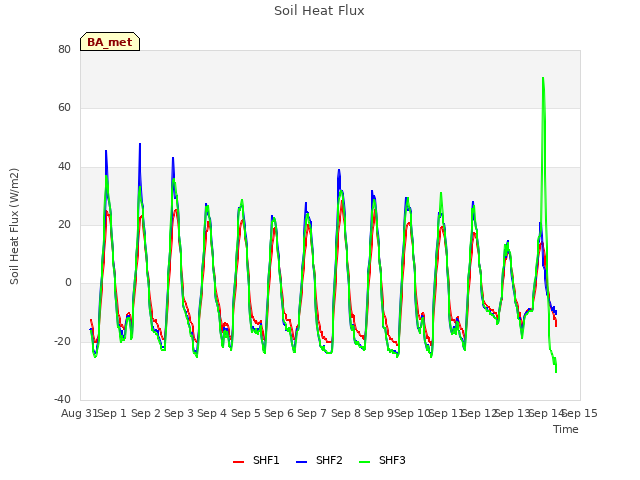Viewport: 640px width, 480px height.
Task: Click the Soil Heat Flux chart title
Action: click(319, 11)
